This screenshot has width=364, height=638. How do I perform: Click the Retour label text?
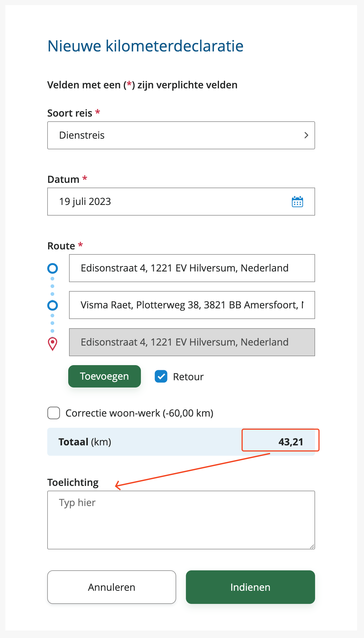tap(188, 377)
